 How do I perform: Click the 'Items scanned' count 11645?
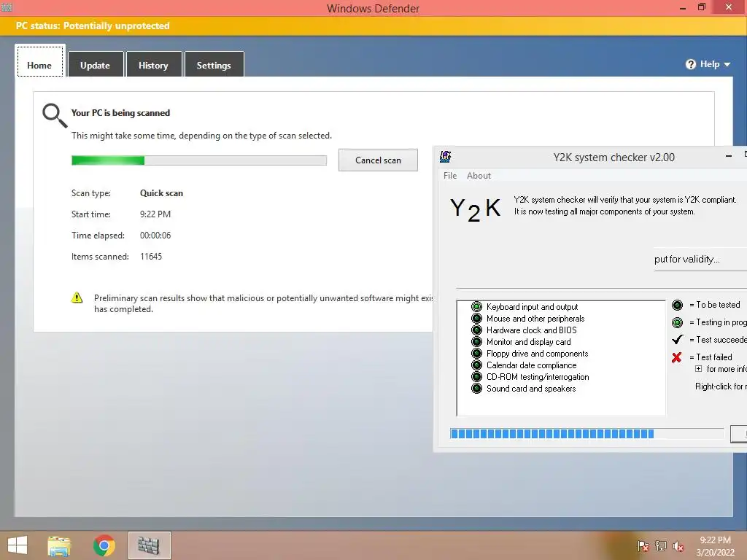coord(151,256)
